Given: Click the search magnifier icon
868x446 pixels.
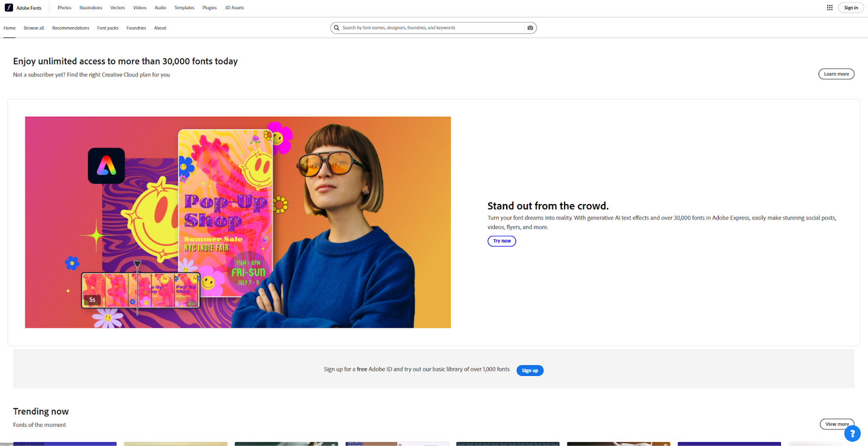Looking at the screenshot, I should (336, 28).
